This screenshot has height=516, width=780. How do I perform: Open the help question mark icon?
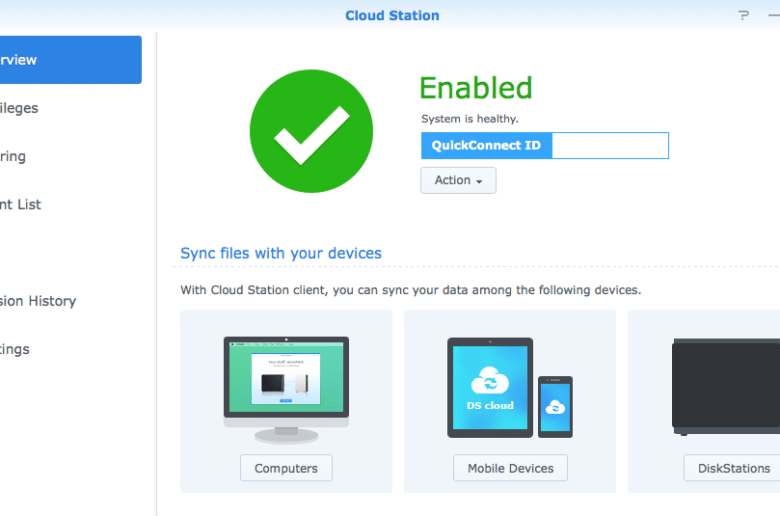pyautogui.click(x=743, y=15)
